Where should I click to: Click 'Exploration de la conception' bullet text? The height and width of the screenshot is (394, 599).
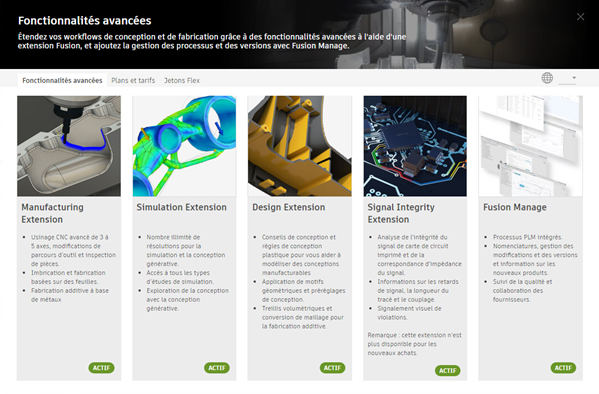click(x=188, y=299)
